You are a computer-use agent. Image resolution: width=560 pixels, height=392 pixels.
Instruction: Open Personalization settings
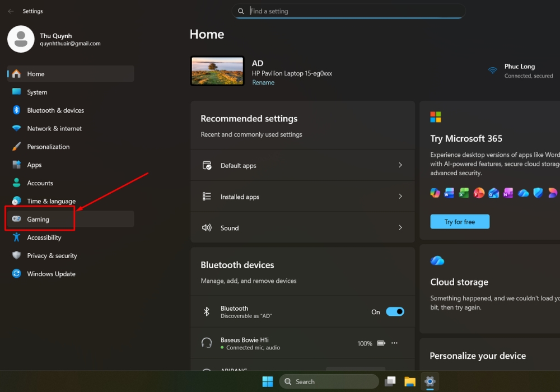pos(71,147)
